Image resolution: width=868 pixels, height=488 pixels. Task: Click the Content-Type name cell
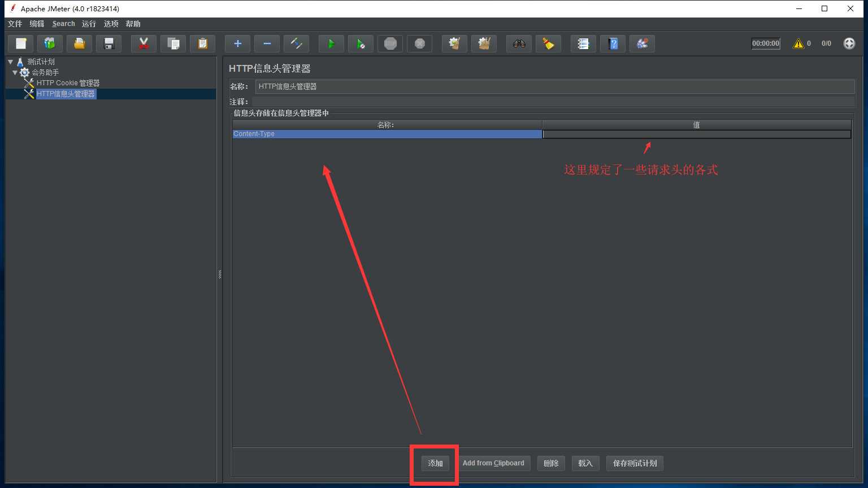click(387, 134)
